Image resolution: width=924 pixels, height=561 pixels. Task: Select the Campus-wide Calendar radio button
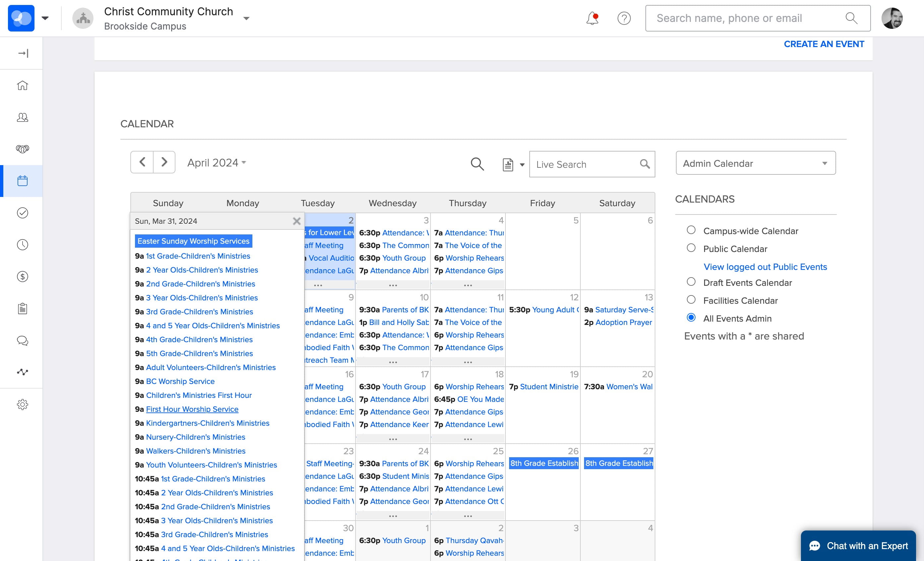(x=691, y=230)
